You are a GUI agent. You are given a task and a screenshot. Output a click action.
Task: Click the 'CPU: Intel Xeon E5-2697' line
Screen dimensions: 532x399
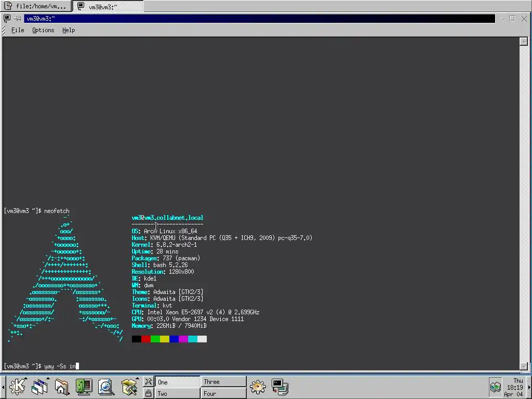pos(196,312)
